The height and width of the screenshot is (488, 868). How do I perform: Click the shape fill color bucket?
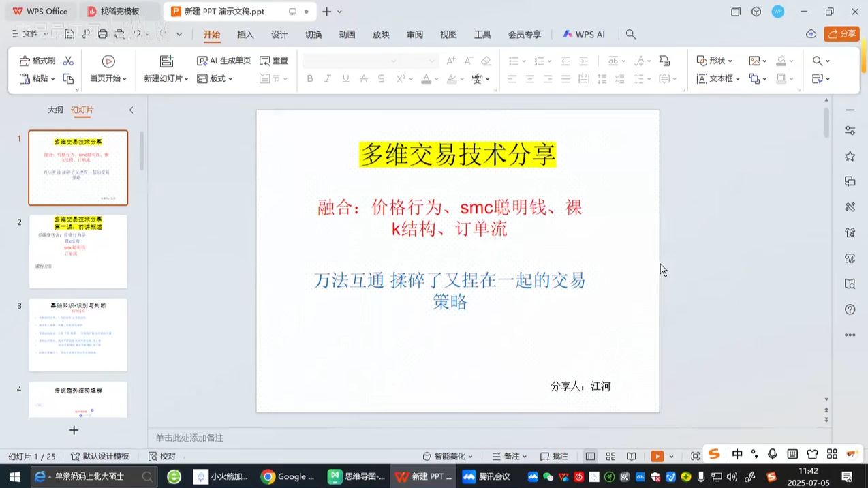click(x=781, y=61)
